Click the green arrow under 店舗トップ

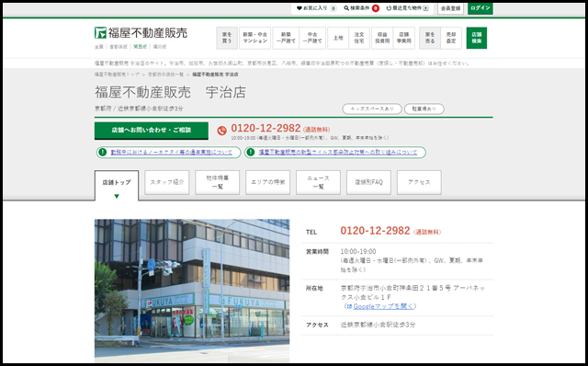[117, 196]
